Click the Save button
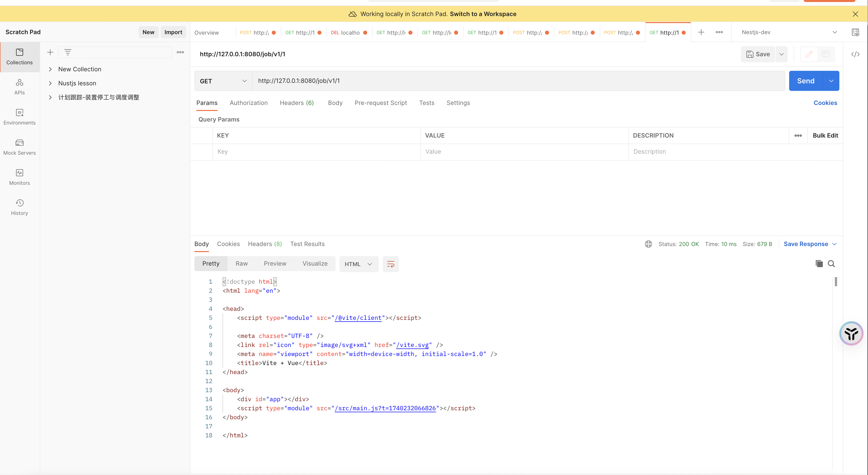The width and height of the screenshot is (868, 475). click(x=758, y=54)
